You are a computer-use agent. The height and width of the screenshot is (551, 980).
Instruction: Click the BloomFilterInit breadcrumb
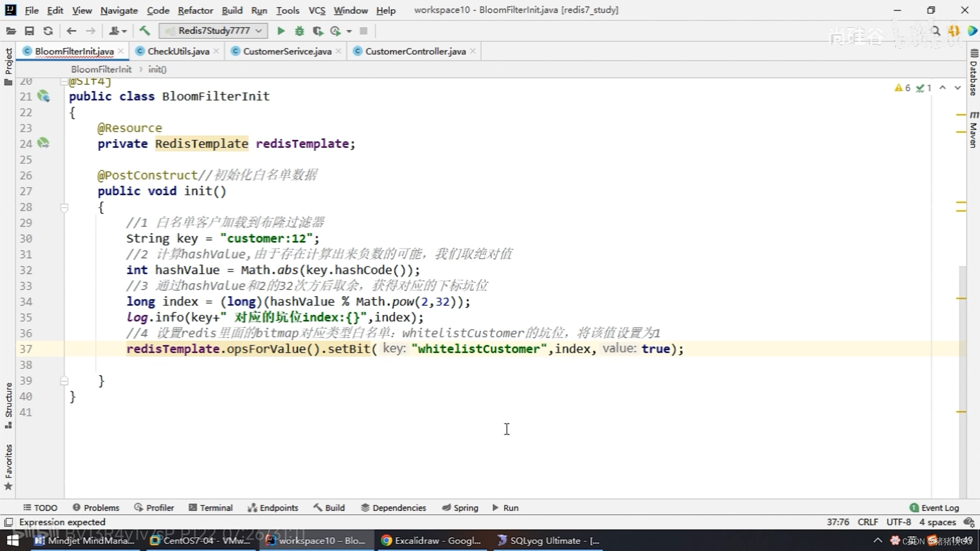(101, 69)
